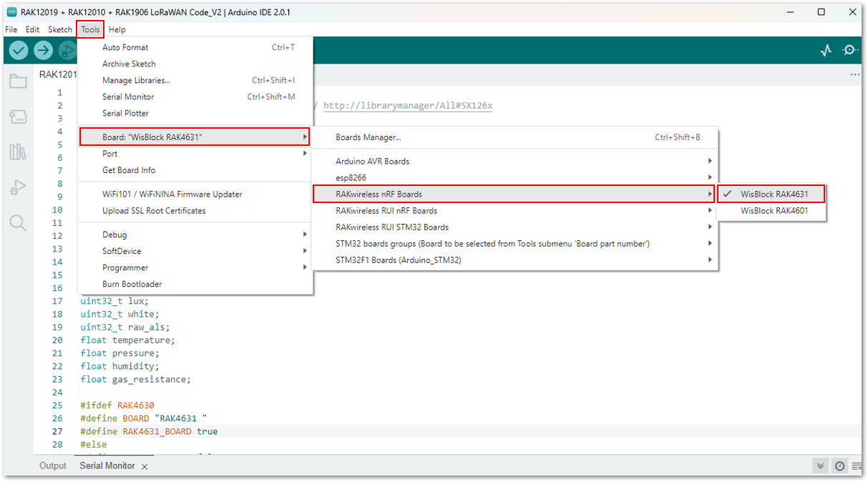Click the three-dot editor more-actions icon
The height and width of the screenshot is (482, 868).
coord(855,74)
